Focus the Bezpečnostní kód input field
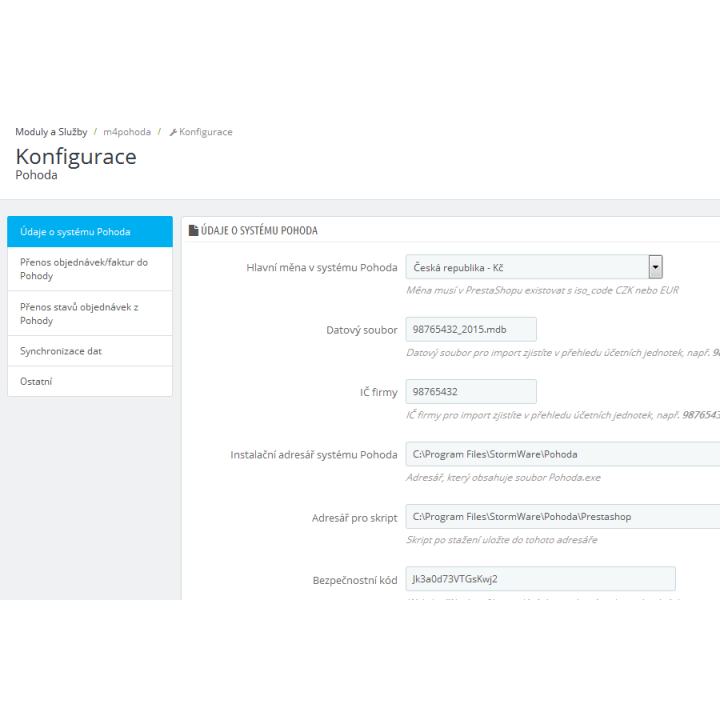 [x=540, y=579]
